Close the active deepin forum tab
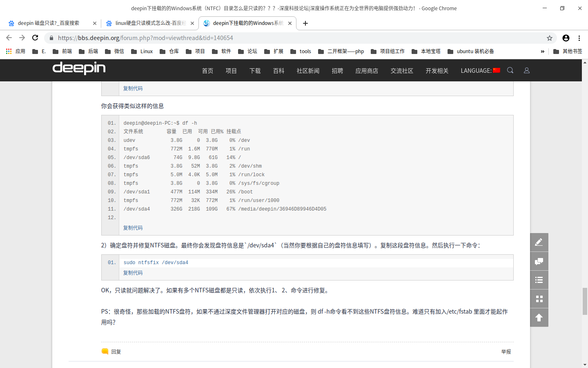The image size is (588, 368). [x=290, y=23]
